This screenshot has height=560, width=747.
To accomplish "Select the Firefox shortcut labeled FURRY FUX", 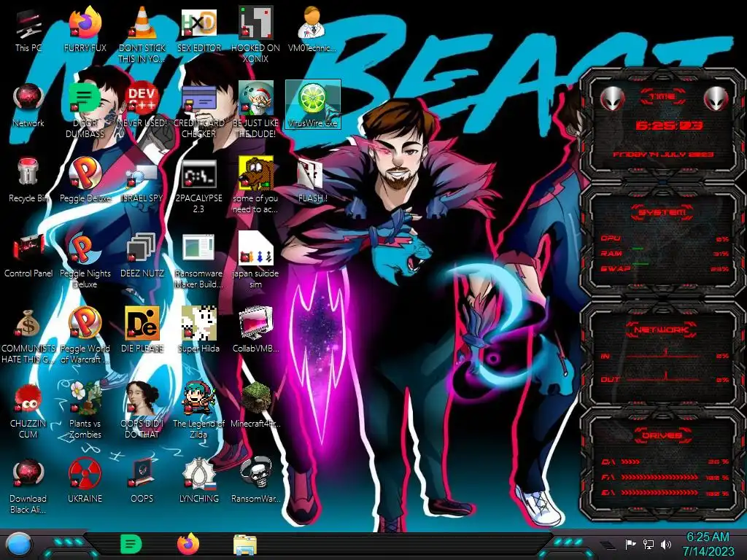I will (x=85, y=29).
